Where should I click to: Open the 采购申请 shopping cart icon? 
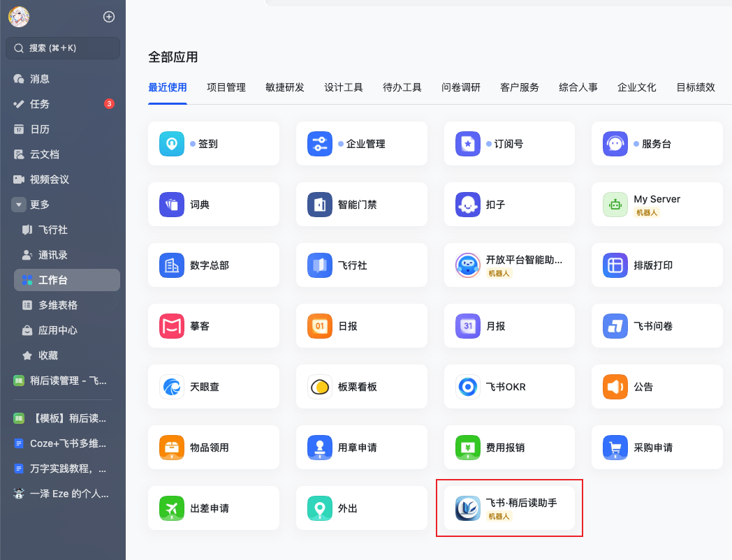[x=615, y=448]
